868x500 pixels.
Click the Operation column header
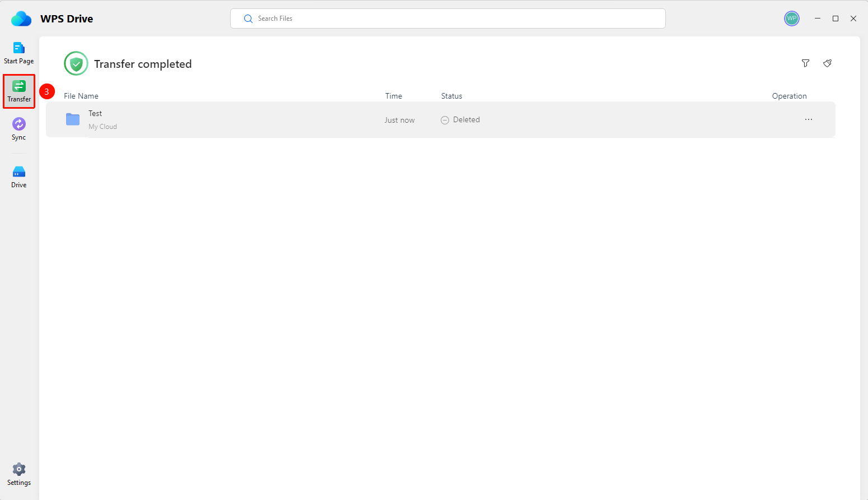[x=789, y=96]
